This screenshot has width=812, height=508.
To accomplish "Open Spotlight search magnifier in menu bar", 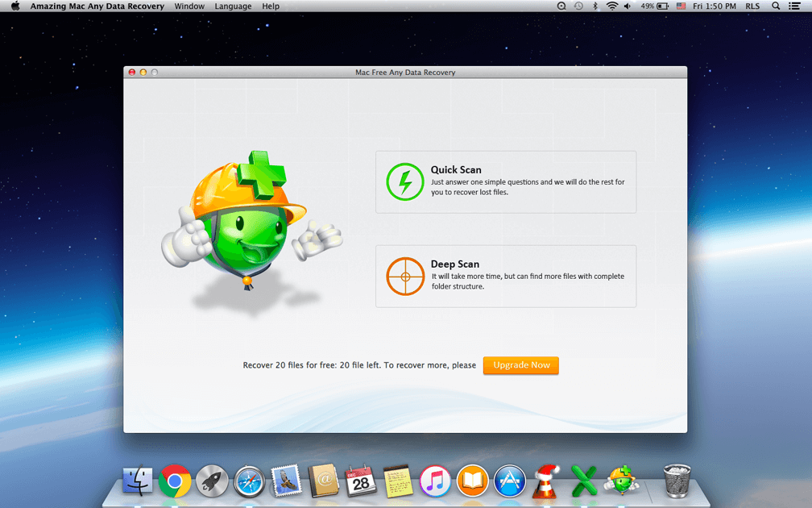I will pos(776,6).
